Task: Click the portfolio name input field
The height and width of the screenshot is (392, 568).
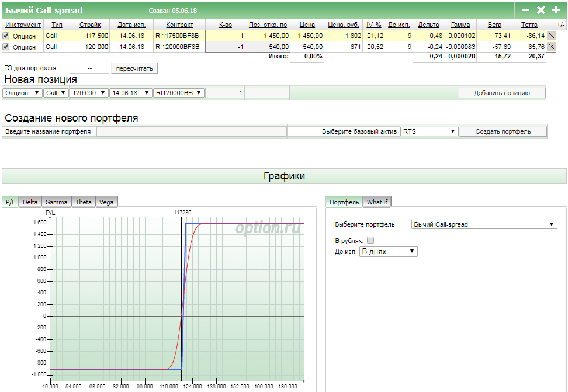Action: (191, 131)
